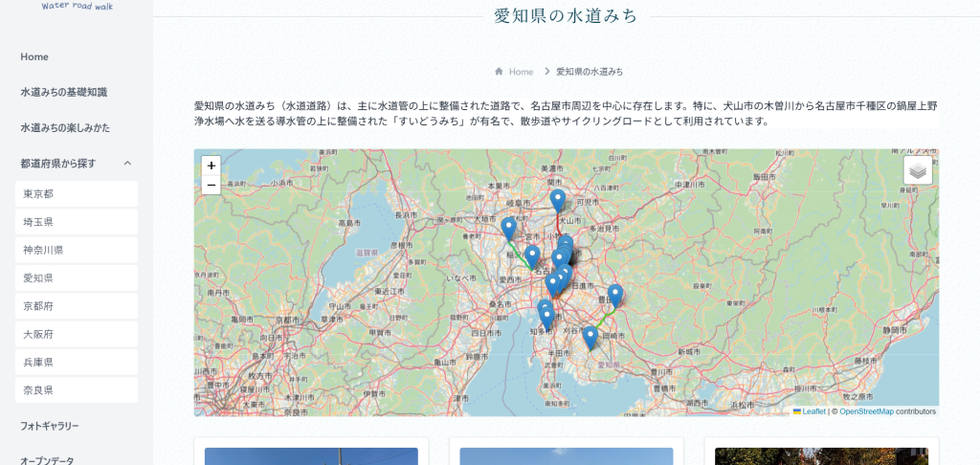Go to Home in the sidebar

click(34, 57)
